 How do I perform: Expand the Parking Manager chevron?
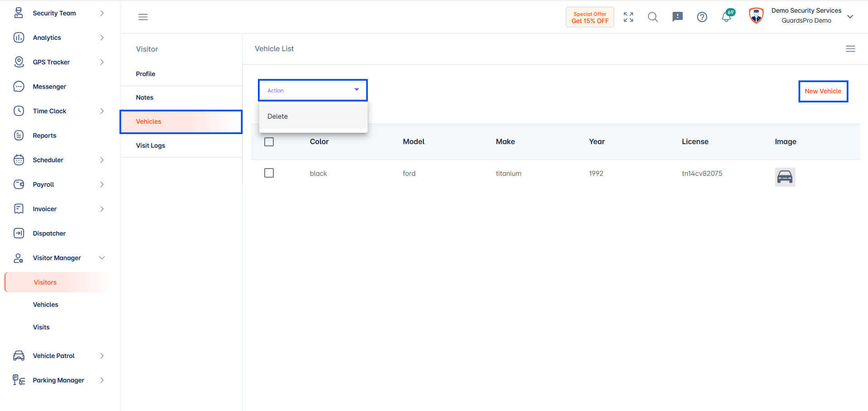click(x=102, y=380)
